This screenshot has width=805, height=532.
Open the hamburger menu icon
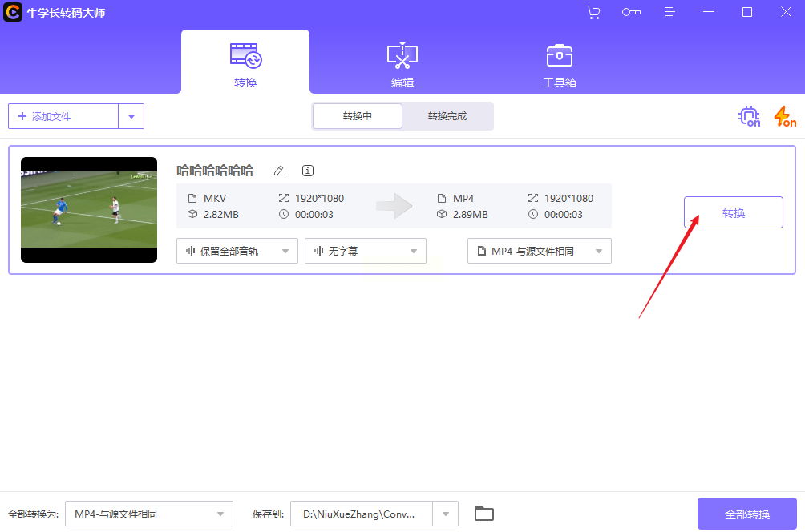coord(669,12)
